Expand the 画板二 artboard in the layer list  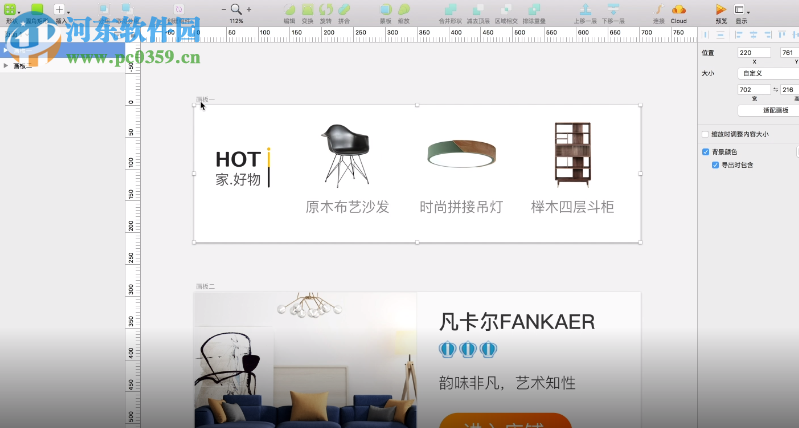[x=6, y=66]
